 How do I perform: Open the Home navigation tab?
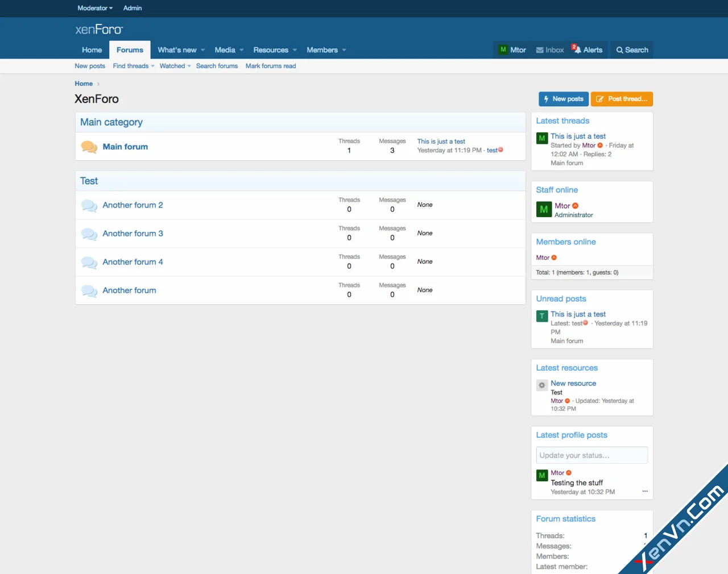click(92, 50)
